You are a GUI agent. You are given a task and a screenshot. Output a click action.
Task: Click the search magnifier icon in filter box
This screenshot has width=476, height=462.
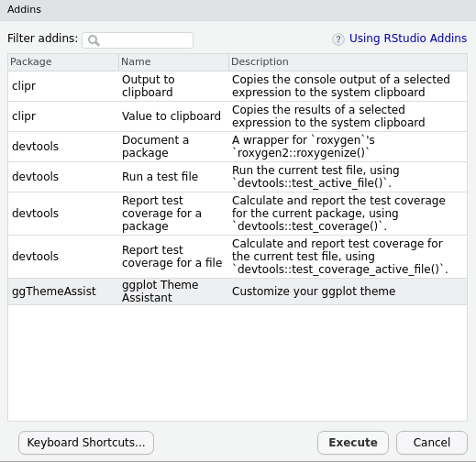pos(94,40)
